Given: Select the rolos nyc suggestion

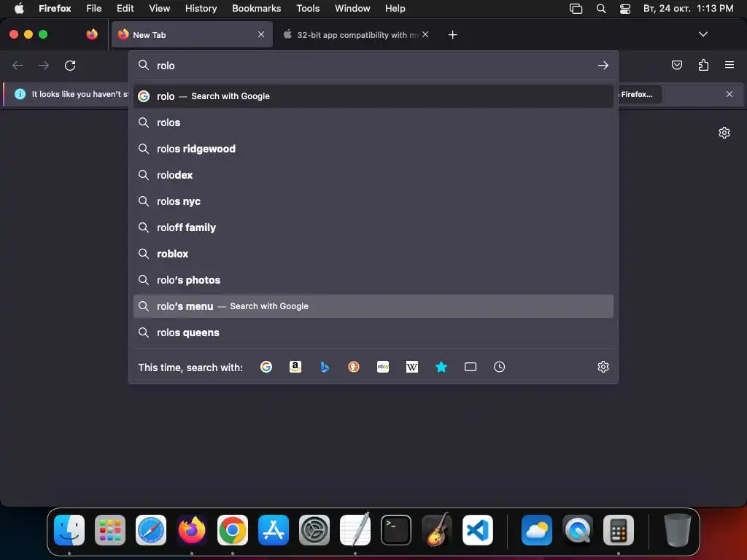Looking at the screenshot, I should (373, 201).
